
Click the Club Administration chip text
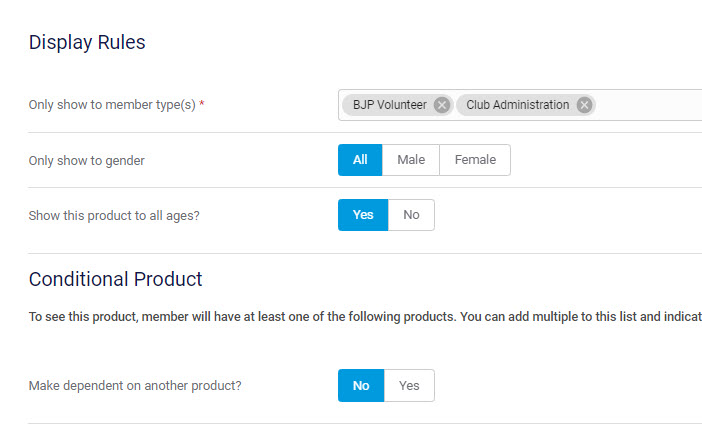[x=517, y=105]
